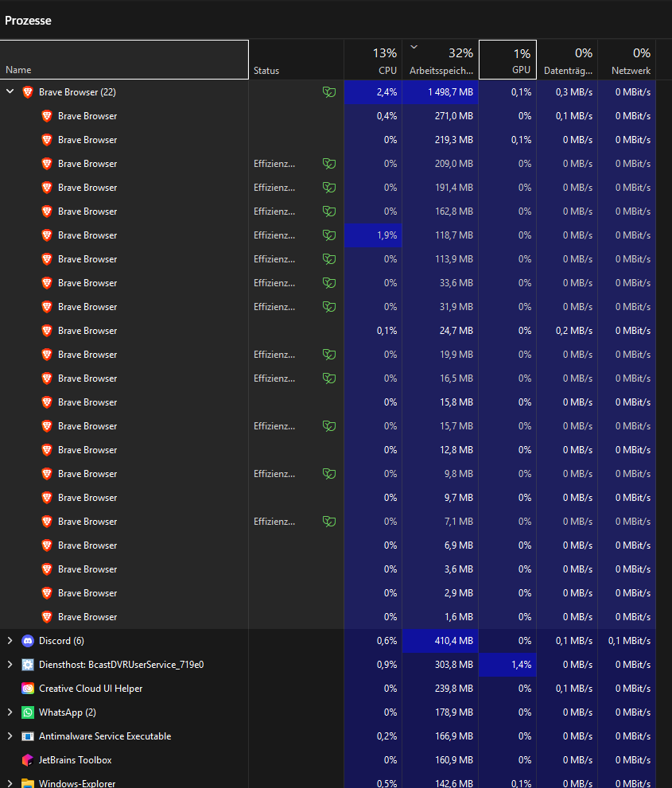The image size is (672, 788).
Task: Expand the Windows-Explorer process group
Action: click(10, 783)
